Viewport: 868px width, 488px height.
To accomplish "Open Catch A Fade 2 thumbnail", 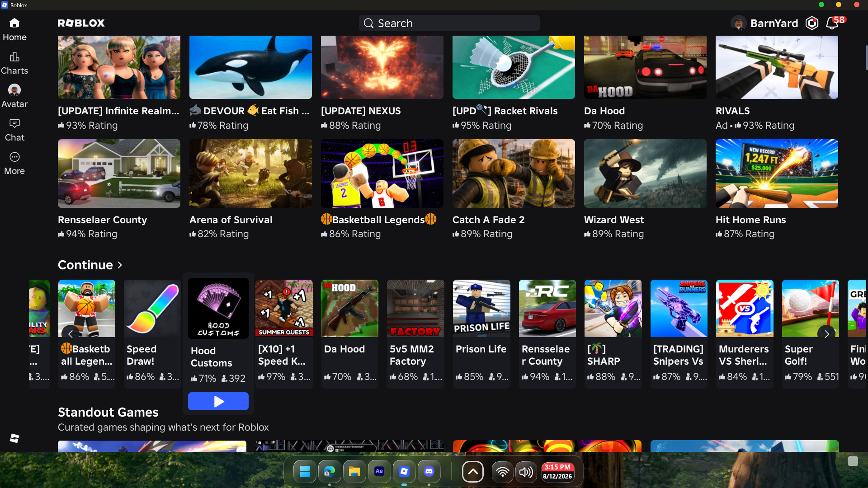I will click(514, 174).
